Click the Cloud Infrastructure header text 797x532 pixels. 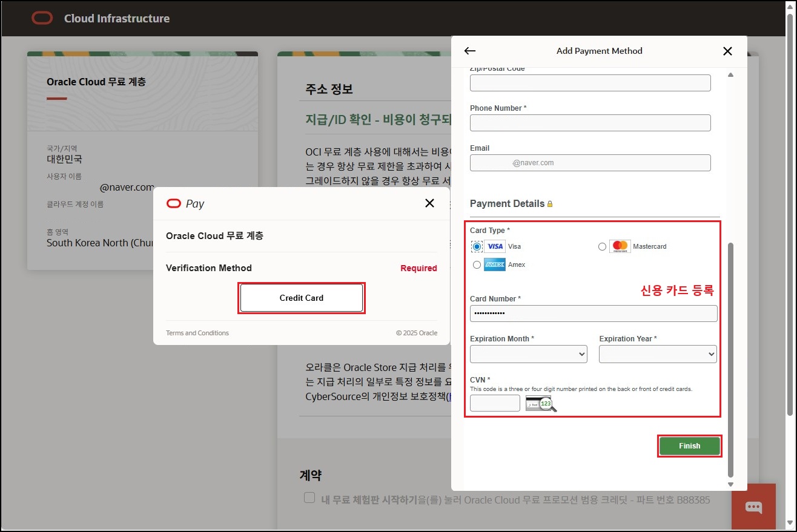117,19
